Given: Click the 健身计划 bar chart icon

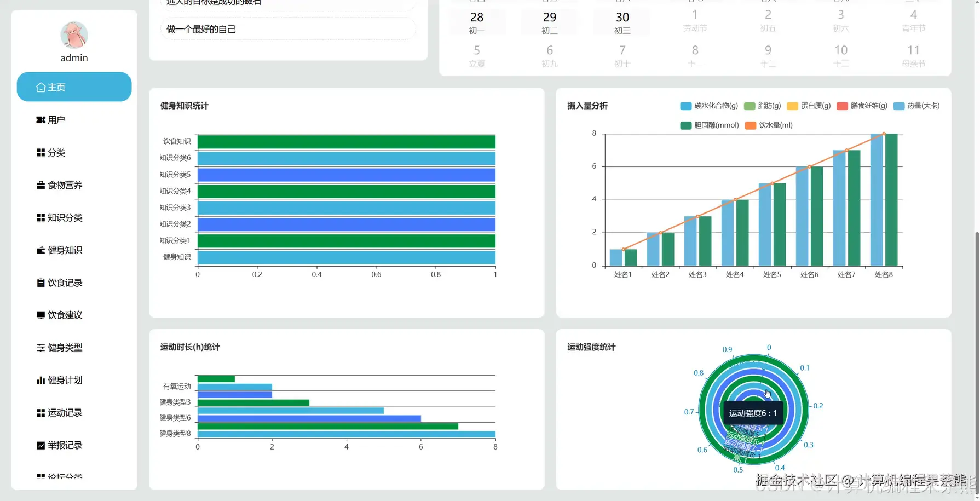Looking at the screenshot, I should coord(41,380).
